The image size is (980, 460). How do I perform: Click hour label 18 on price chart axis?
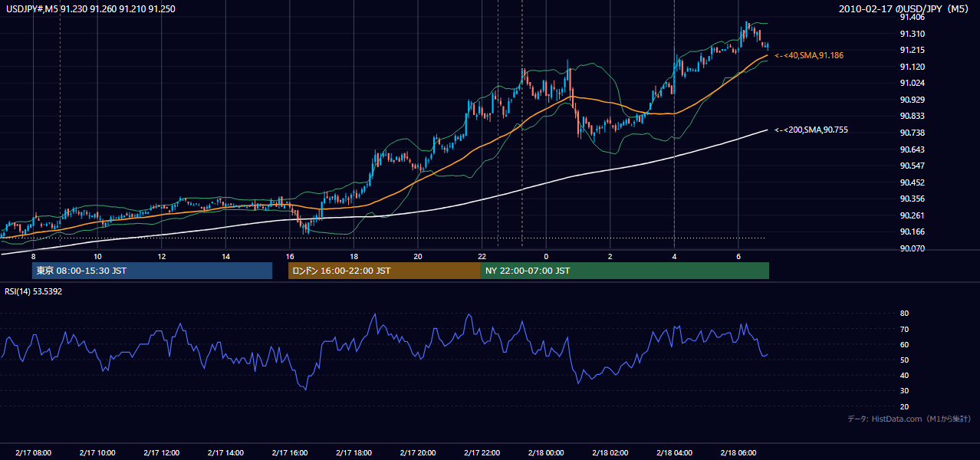[x=354, y=256]
